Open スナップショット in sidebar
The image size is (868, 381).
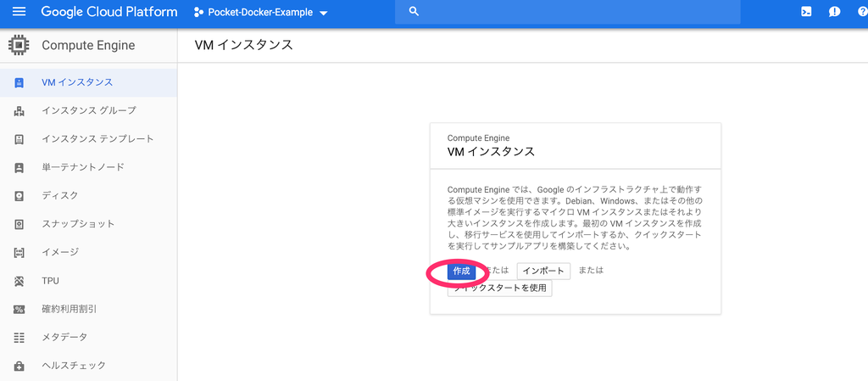[88, 224]
